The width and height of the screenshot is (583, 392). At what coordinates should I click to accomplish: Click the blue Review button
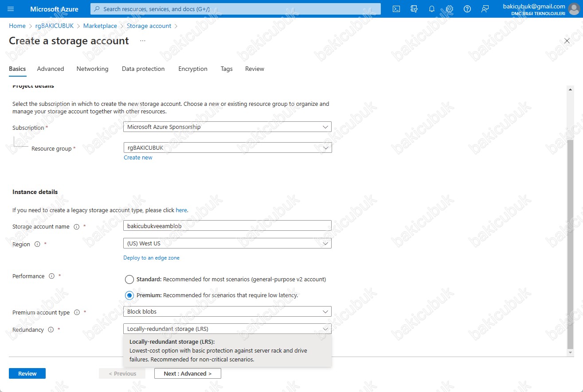pos(27,373)
